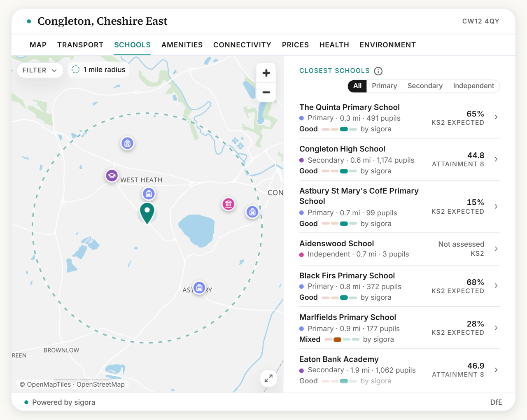This screenshot has width=527, height=420.
Task: Select the primary marker just above the home pin
Action: 149,194
